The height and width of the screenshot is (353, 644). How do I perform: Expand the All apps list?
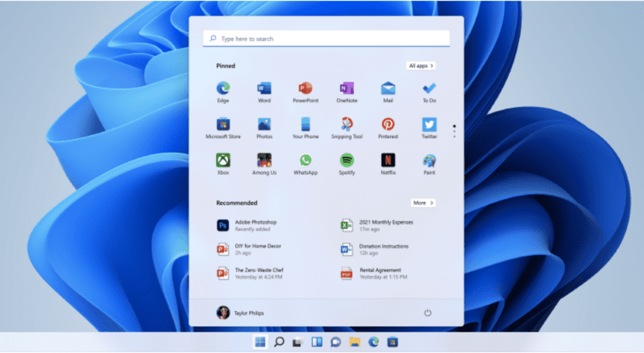tap(421, 65)
